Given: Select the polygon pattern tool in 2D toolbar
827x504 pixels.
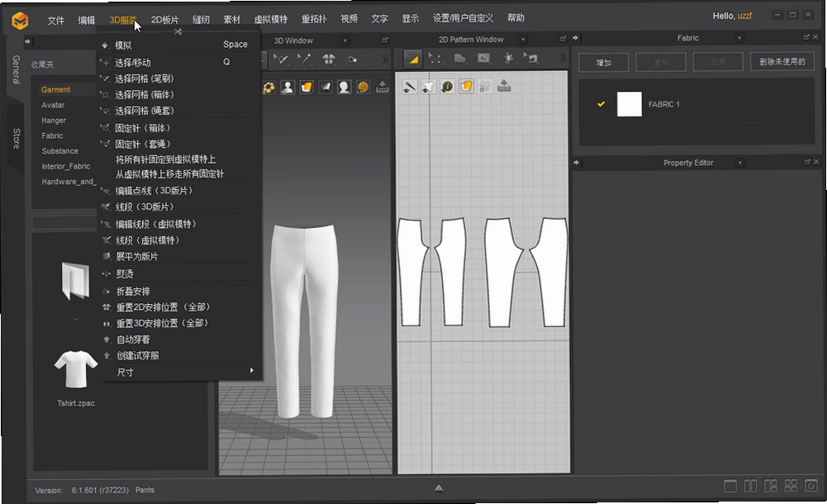Looking at the screenshot, I should [x=460, y=59].
